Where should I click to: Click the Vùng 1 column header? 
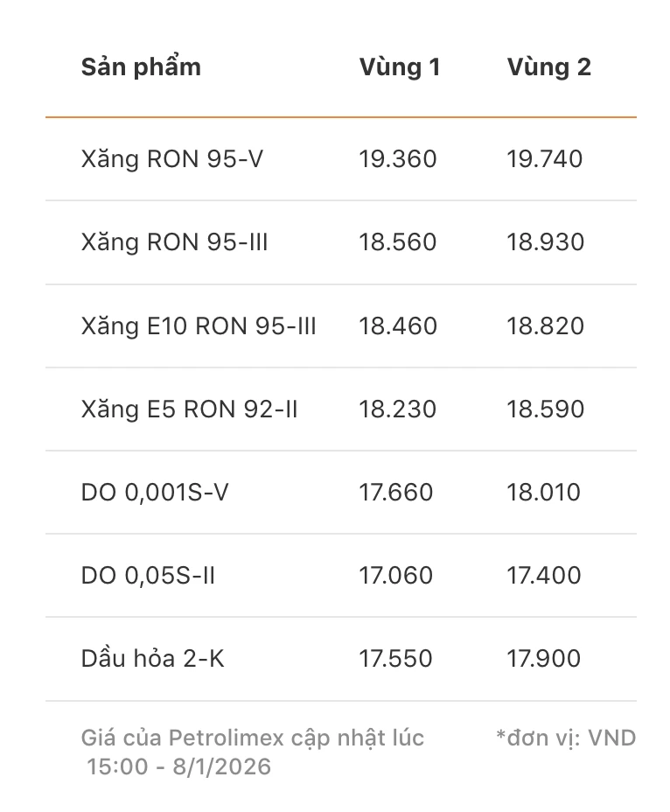[399, 67]
